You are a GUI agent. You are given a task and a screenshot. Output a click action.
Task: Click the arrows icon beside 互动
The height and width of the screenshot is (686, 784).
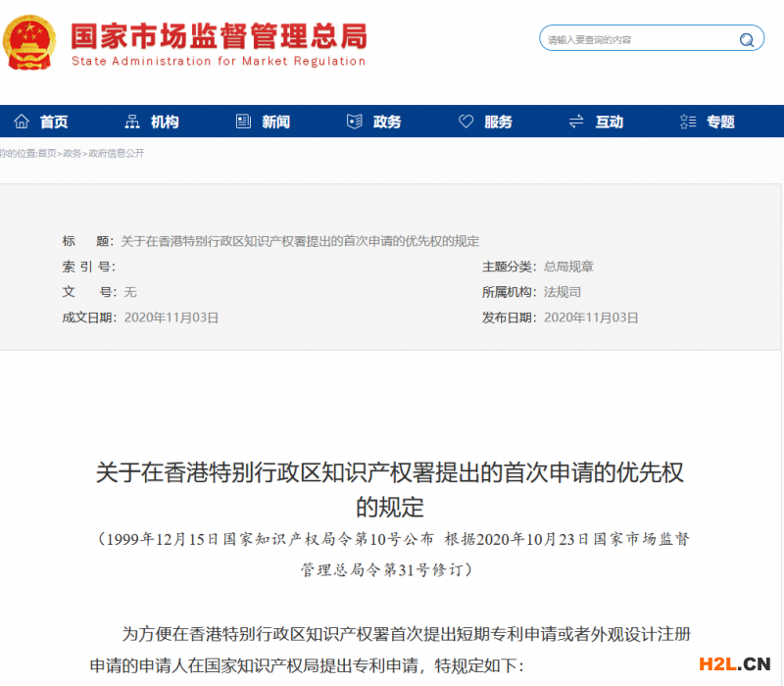point(576,121)
